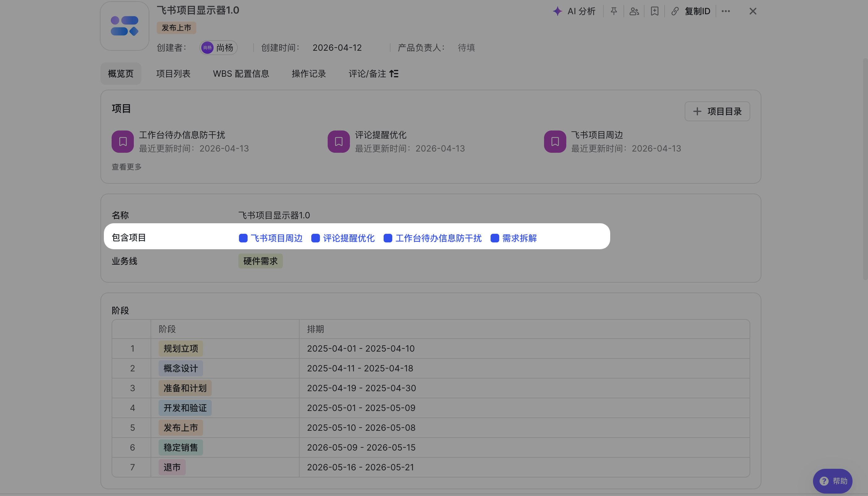Click schedule 2025-05-01 - 2025-05-09

361,408
